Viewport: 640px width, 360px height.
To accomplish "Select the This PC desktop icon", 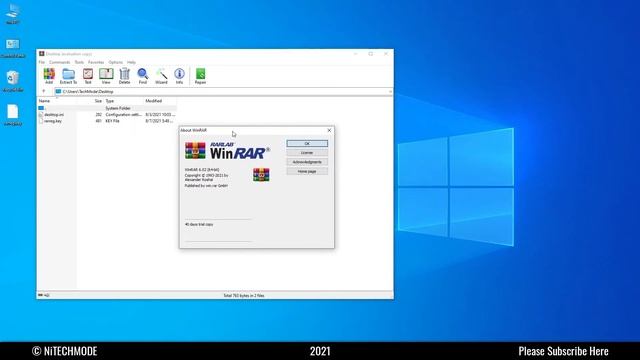I will (x=13, y=14).
